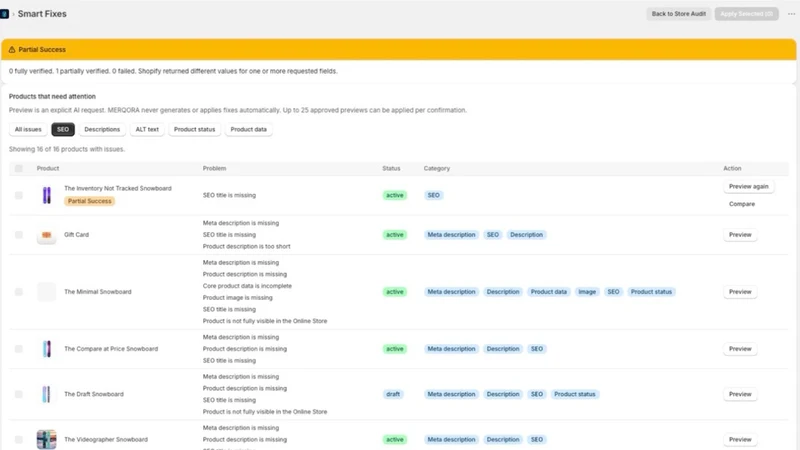Check The Videographer Snowboard row checkbox
Screen dimensions: 800x450
[x=19, y=439]
